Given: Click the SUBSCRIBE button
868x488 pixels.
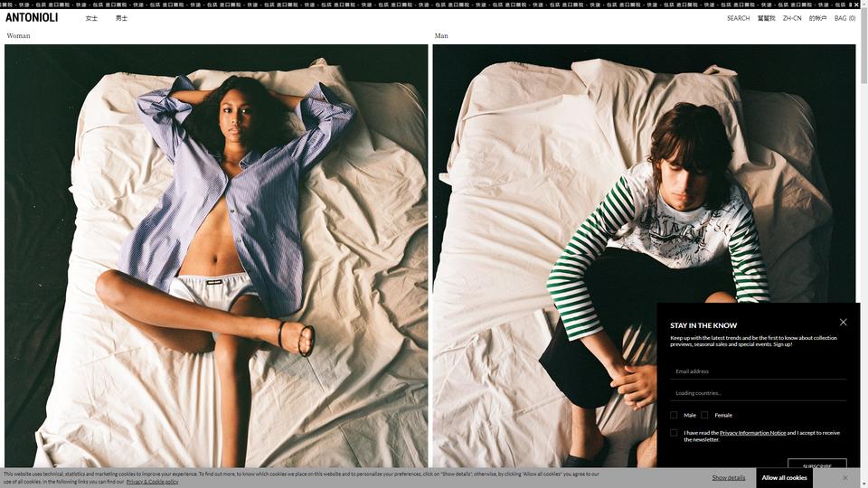Looking at the screenshot, I should pos(817,464).
